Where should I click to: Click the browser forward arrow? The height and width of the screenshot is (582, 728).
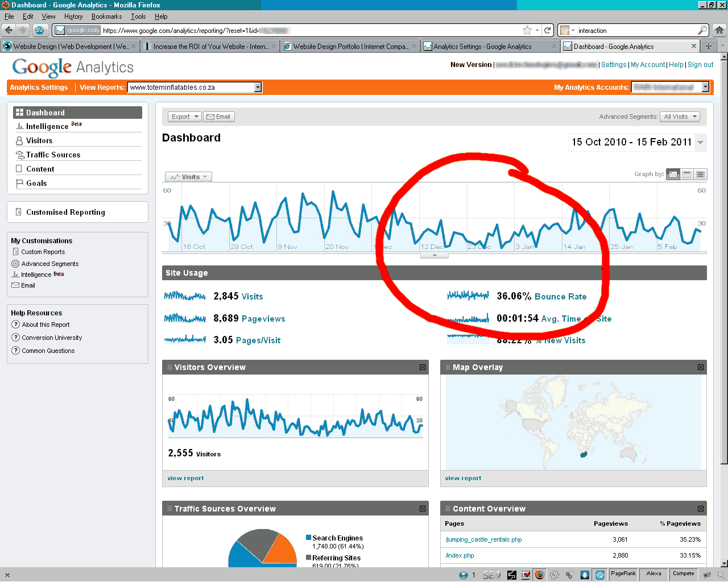tap(22, 30)
